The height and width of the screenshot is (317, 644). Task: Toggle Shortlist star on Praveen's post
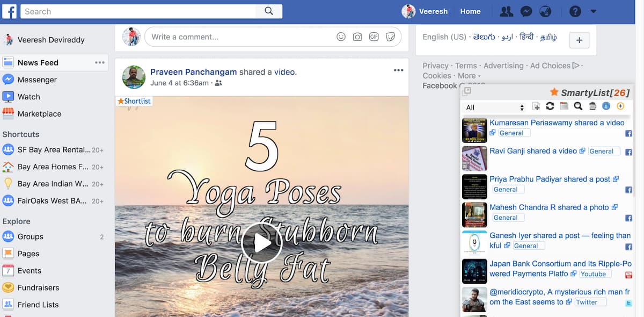(x=134, y=101)
